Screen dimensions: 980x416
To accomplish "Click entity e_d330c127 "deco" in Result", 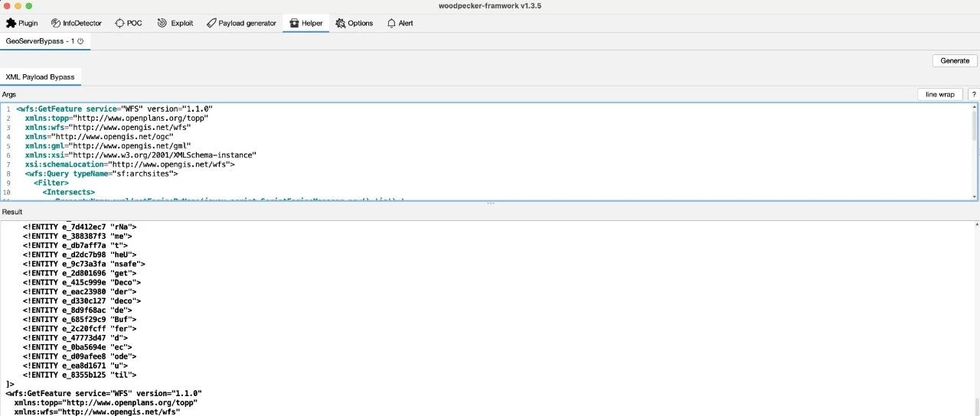I will [81, 301].
